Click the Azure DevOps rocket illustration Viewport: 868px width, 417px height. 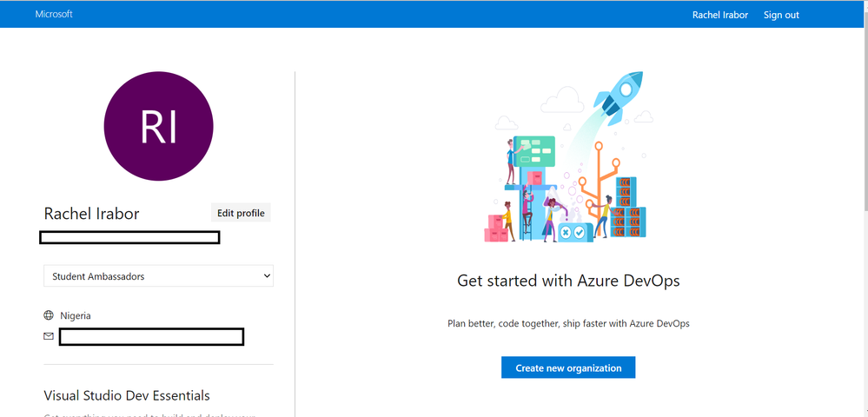568,157
